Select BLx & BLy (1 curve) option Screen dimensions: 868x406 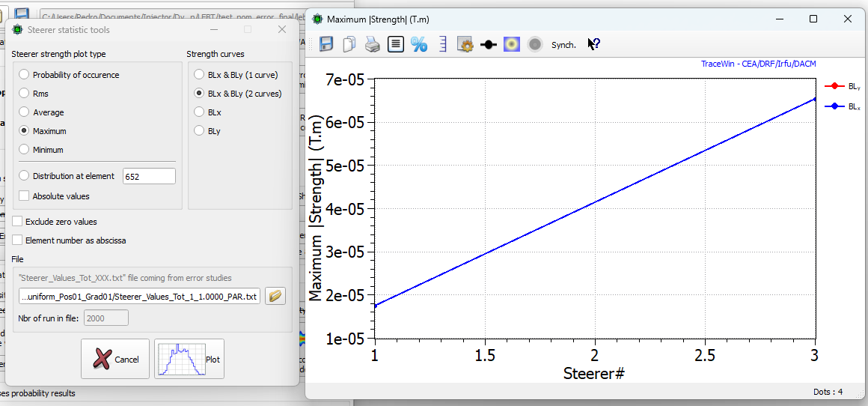click(x=200, y=75)
